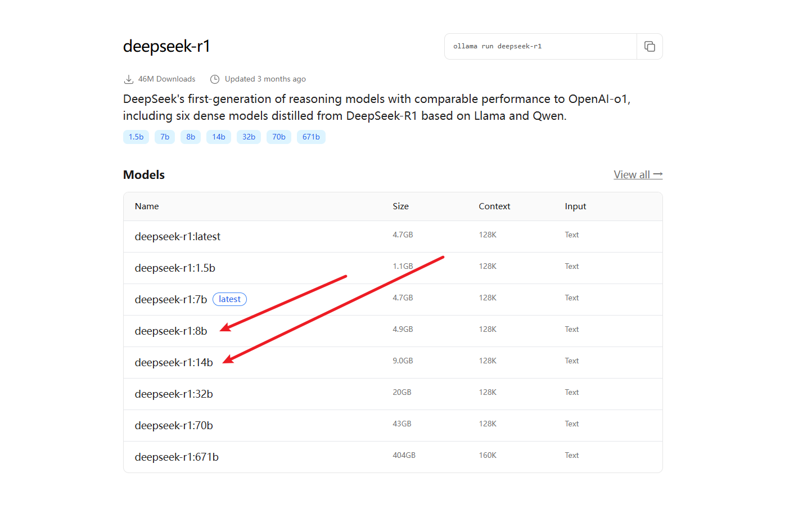Click the clock icon beside Updated
812x513 pixels.
[214, 79]
